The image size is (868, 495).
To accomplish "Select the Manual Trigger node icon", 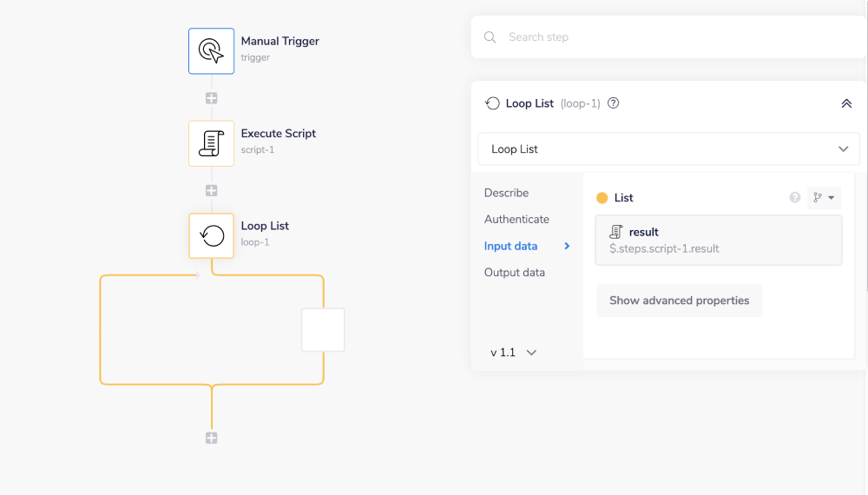I will point(211,50).
